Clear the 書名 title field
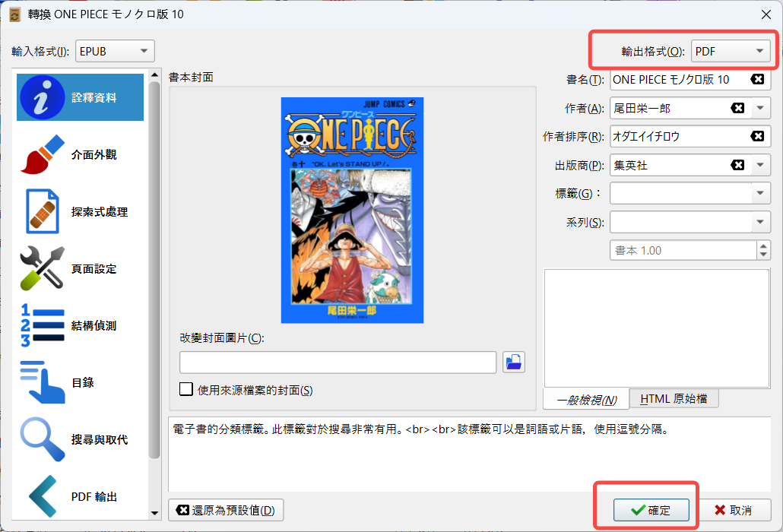The width and height of the screenshot is (783, 532). click(x=757, y=79)
